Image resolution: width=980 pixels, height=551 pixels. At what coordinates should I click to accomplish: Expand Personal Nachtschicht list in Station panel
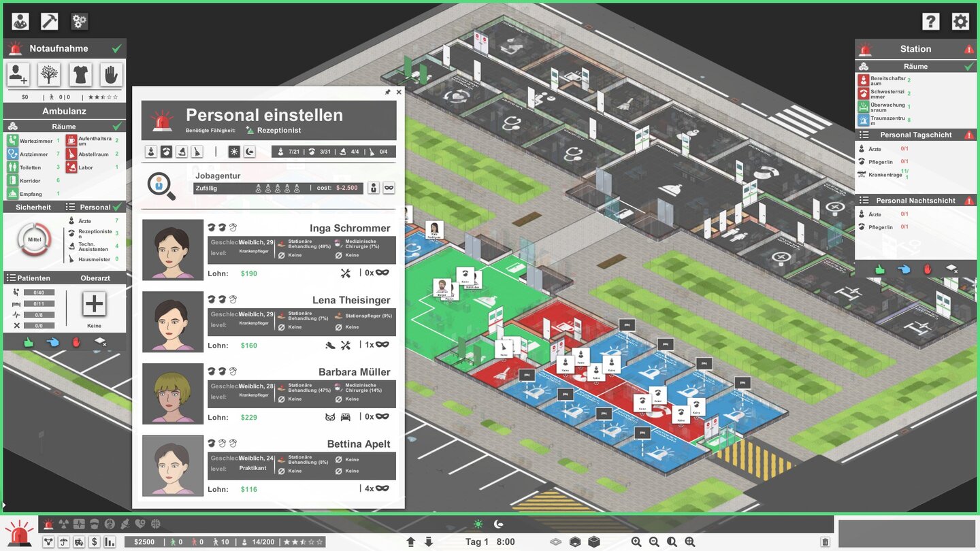pos(864,201)
